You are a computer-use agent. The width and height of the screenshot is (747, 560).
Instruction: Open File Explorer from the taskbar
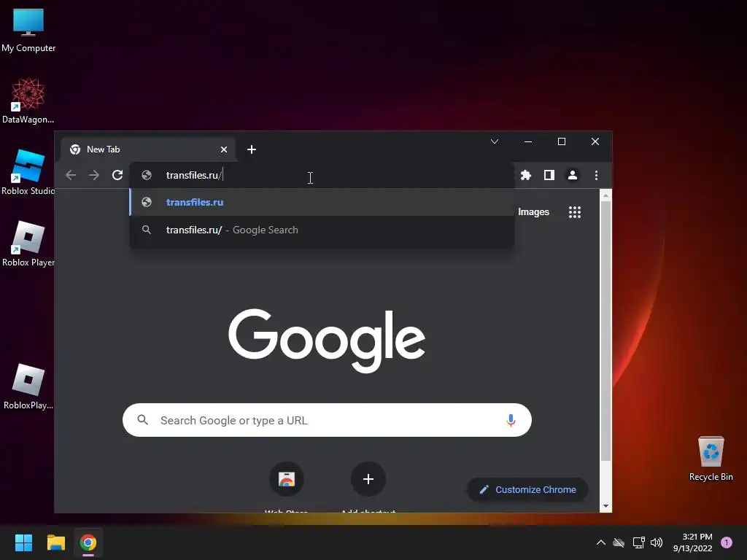click(55, 542)
